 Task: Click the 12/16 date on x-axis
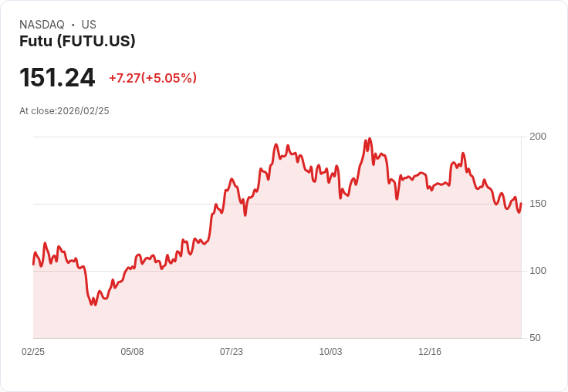tap(430, 352)
